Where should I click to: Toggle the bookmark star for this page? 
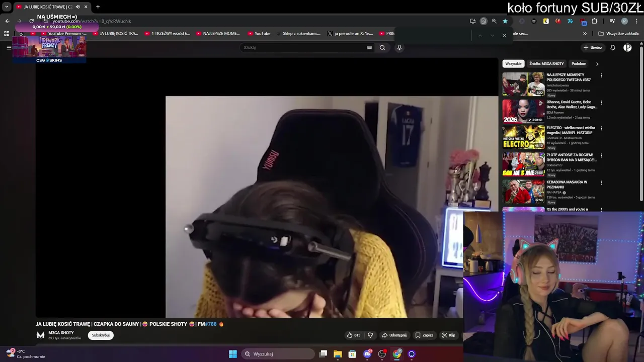(x=505, y=21)
